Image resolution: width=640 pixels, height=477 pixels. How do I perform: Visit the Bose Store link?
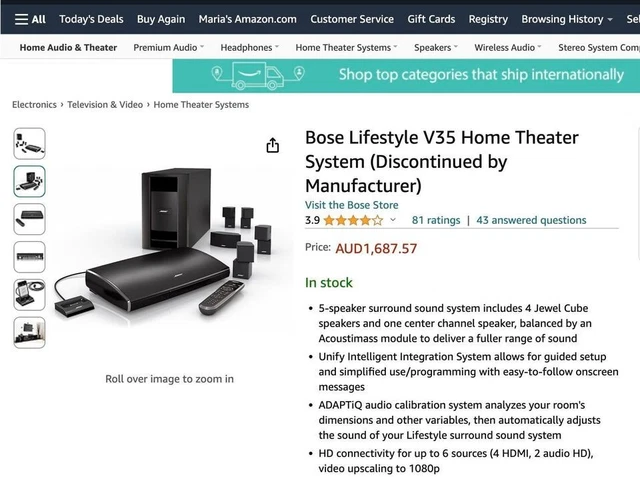click(x=351, y=205)
